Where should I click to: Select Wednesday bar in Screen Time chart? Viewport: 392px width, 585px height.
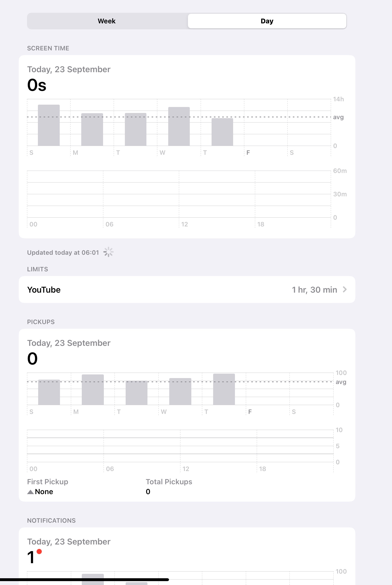(x=179, y=126)
